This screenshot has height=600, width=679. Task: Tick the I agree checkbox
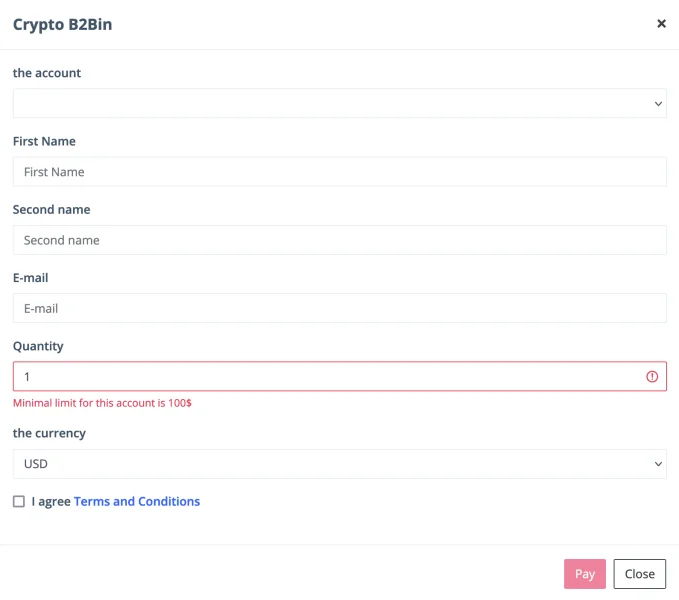(x=19, y=502)
